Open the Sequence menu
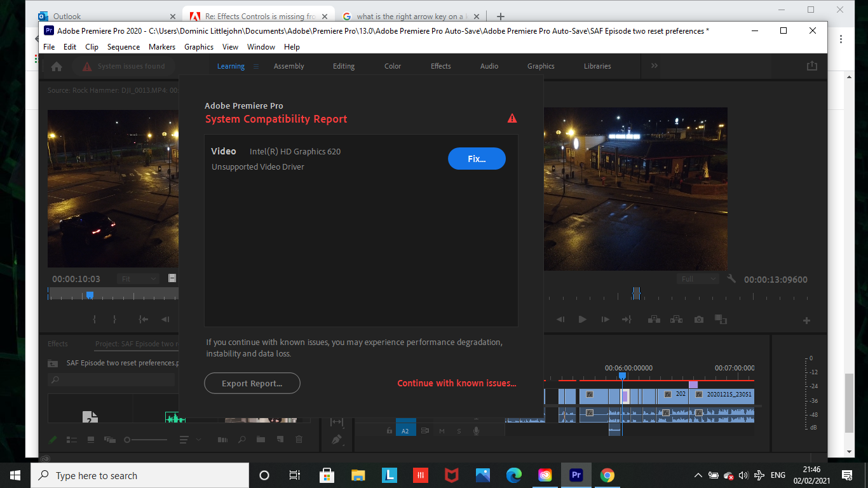 [x=123, y=46]
